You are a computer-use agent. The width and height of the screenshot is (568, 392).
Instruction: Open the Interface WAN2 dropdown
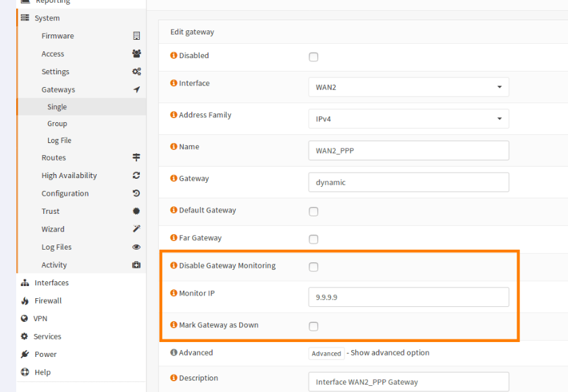coord(409,87)
